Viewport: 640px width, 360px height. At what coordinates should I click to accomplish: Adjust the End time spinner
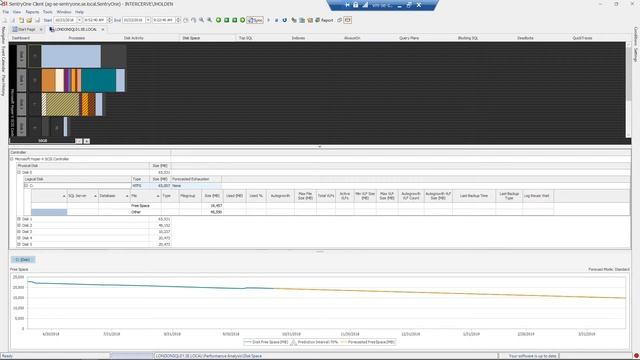[x=178, y=20]
